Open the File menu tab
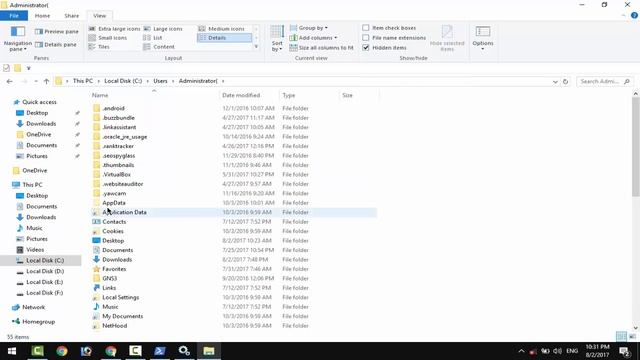The height and width of the screenshot is (360, 640). click(14, 16)
